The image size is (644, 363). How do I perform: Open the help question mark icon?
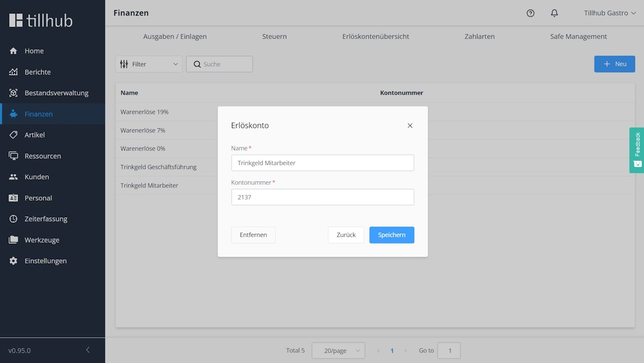tap(530, 13)
